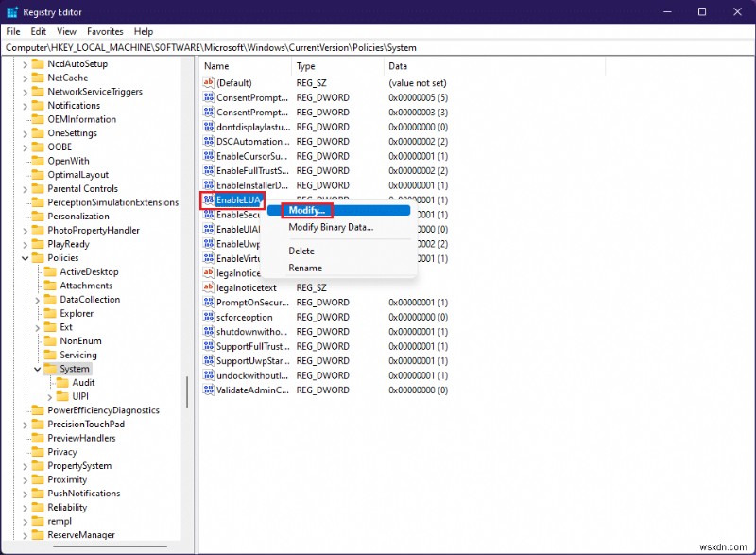Open the Edit menu
The image size is (756, 555).
(x=39, y=31)
